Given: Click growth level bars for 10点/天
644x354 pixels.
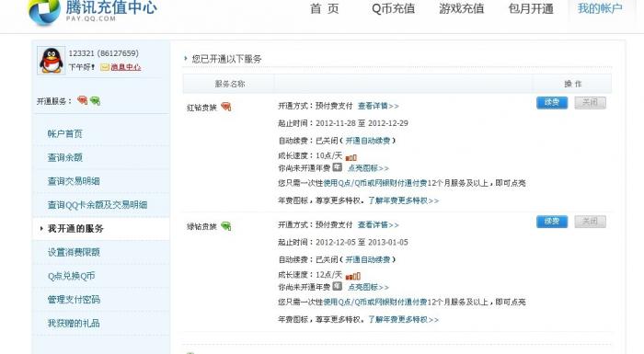Looking at the screenshot, I should [x=351, y=157].
